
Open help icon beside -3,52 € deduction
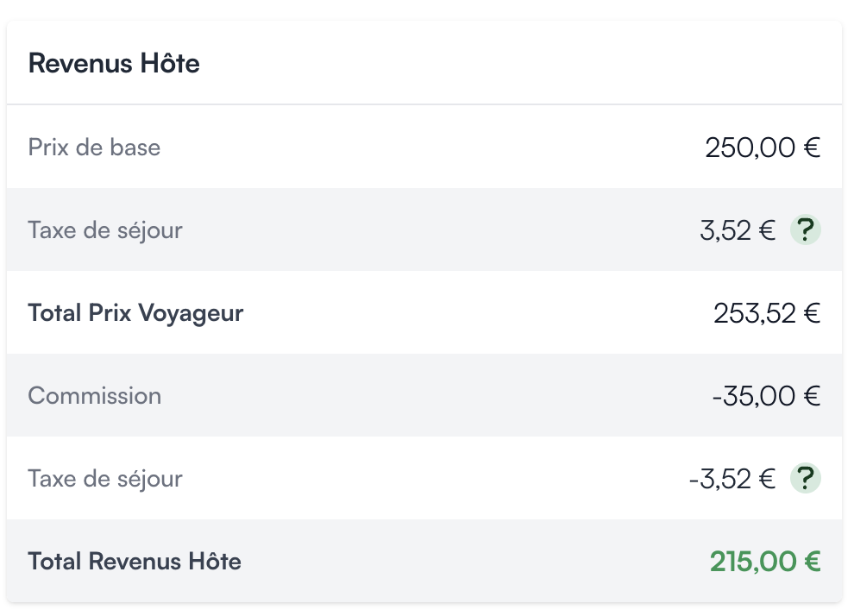pyautogui.click(x=806, y=478)
